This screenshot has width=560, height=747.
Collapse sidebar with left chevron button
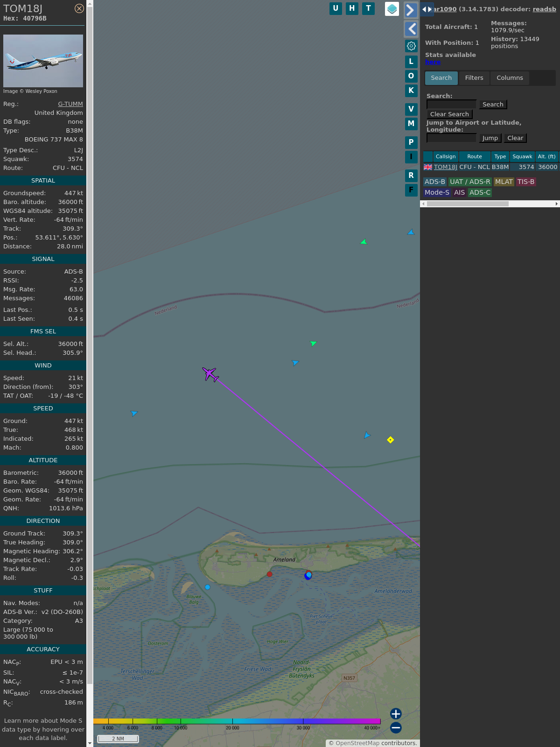coord(411,29)
